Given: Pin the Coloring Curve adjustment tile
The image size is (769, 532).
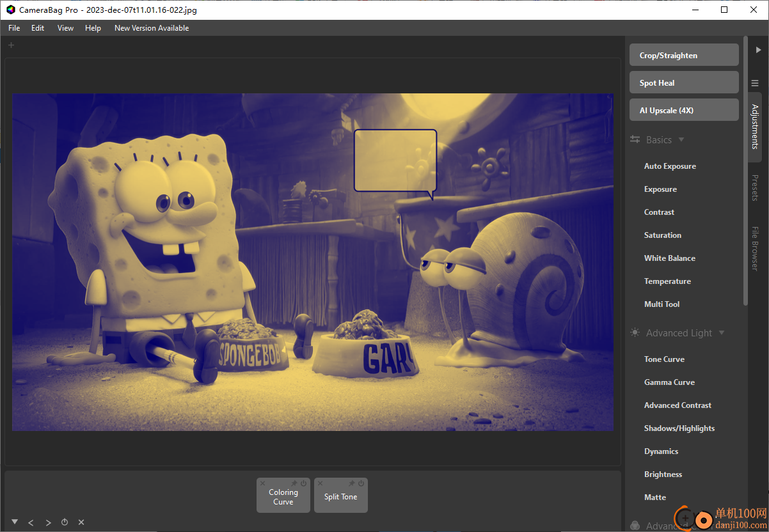Looking at the screenshot, I should 294,483.
